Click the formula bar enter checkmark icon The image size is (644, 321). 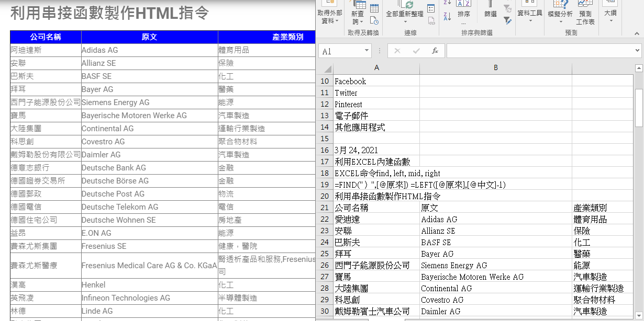coord(416,51)
